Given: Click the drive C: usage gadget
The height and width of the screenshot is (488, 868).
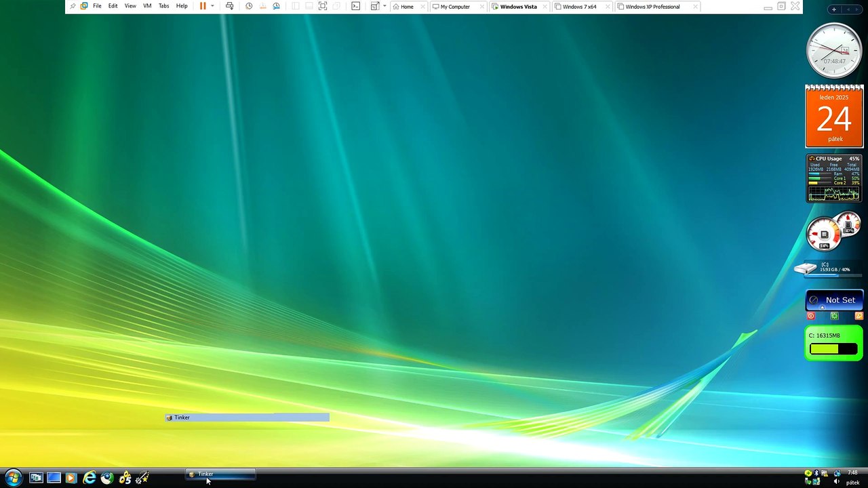Looking at the screenshot, I should coord(829,268).
